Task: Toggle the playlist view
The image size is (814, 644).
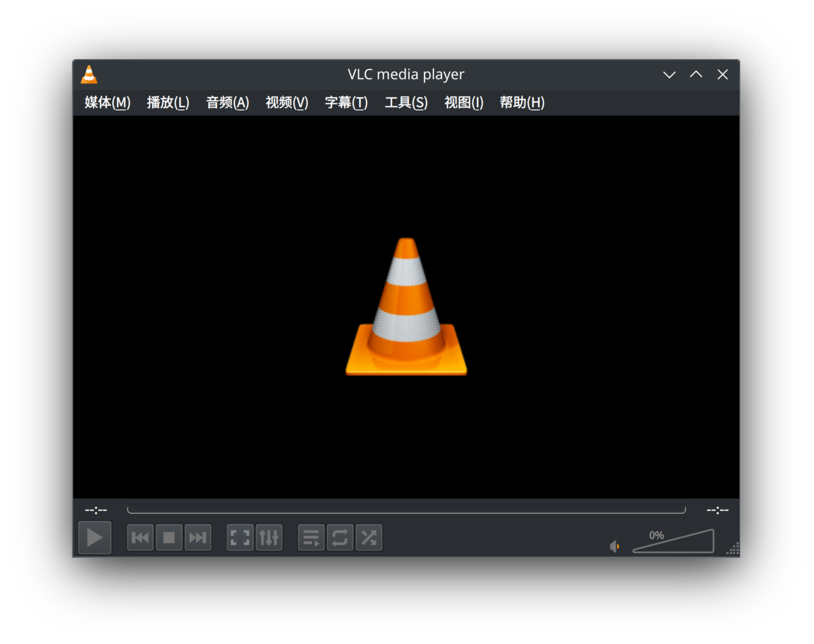Action: [311, 538]
